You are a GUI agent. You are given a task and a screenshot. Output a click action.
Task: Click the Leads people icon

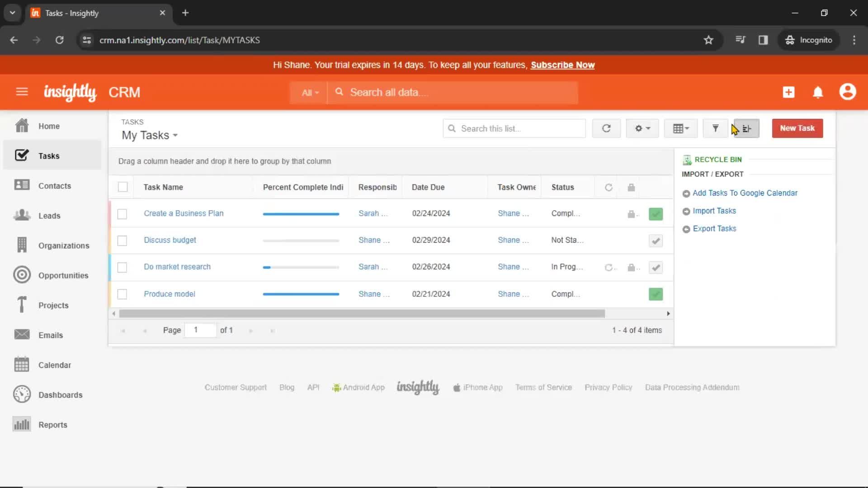(x=22, y=215)
